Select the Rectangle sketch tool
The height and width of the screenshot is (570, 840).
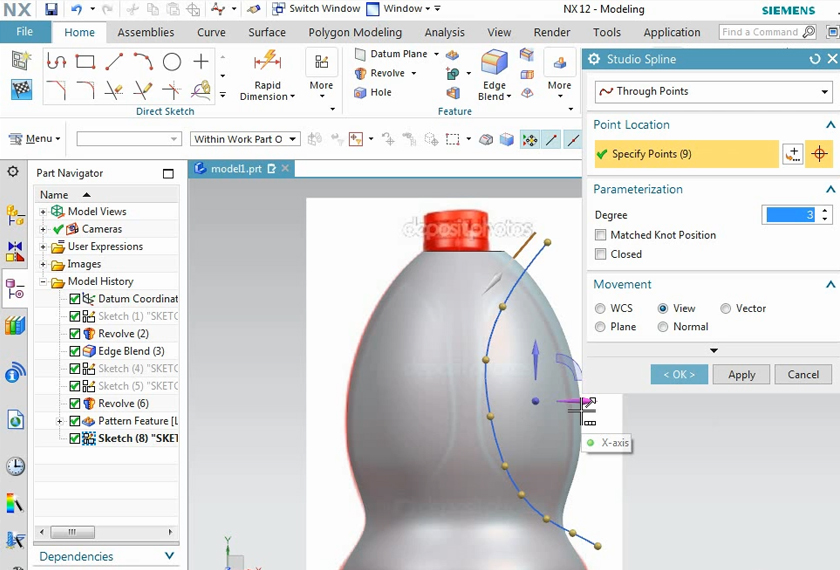tap(85, 62)
